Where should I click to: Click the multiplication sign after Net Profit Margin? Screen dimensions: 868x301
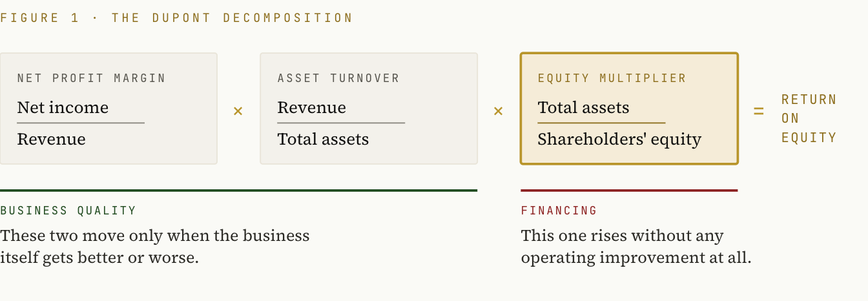238,111
